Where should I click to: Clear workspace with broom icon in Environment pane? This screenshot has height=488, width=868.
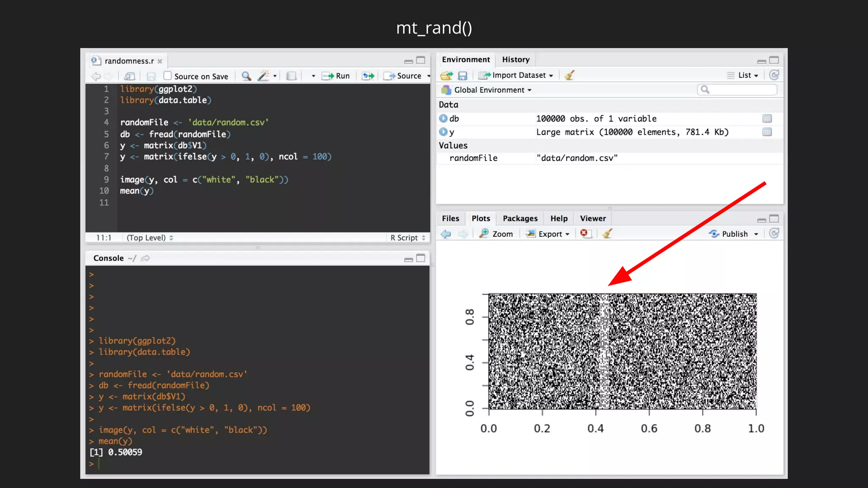[x=569, y=75]
